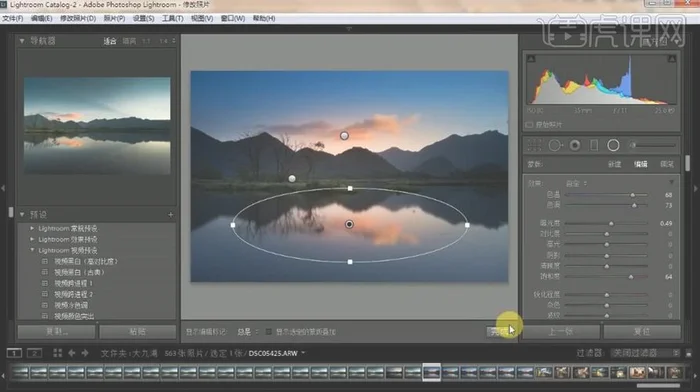Open the Develop (D) menu
This screenshot has height=392, width=700.
(x=78, y=18)
